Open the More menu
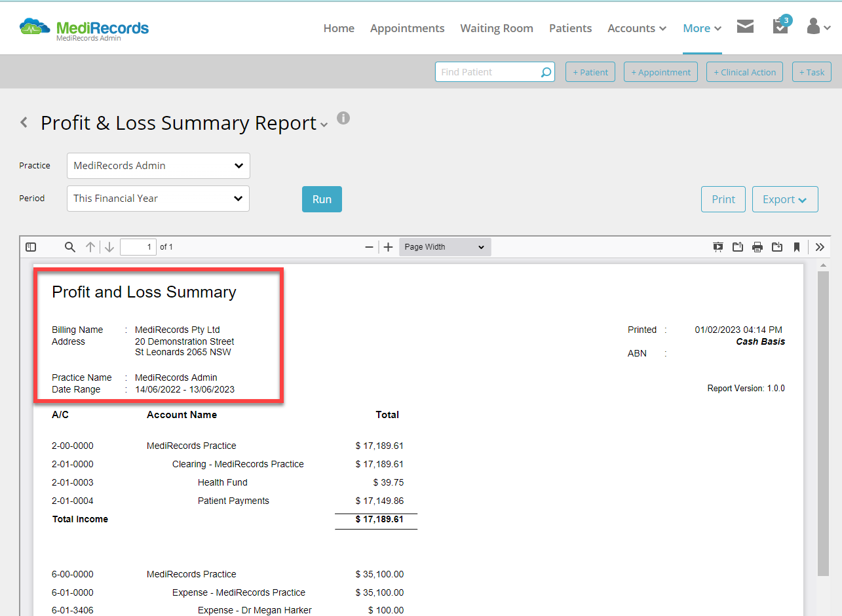The image size is (842, 616). 702,28
